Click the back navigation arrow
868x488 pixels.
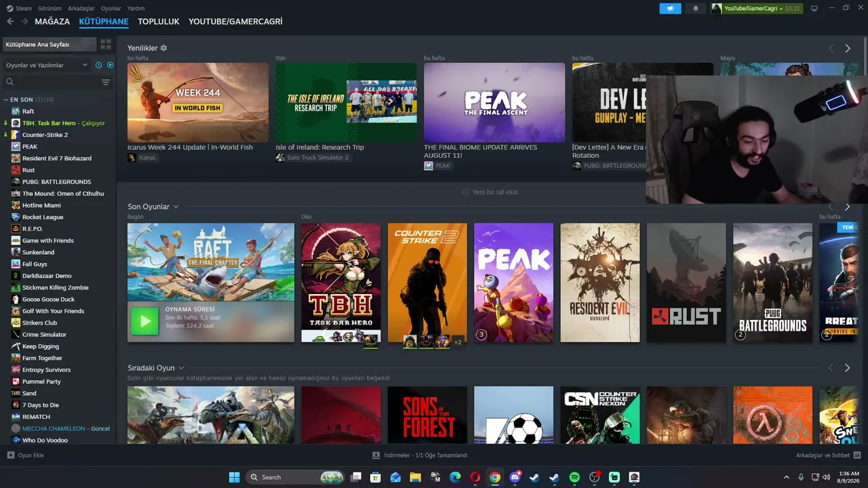[x=10, y=22]
